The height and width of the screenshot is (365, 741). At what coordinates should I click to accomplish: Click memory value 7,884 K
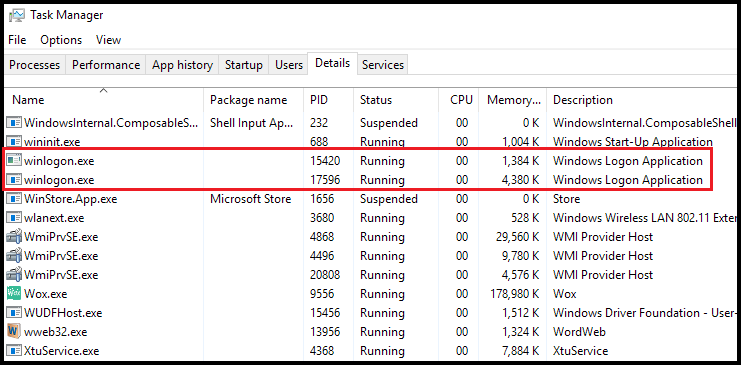click(x=519, y=351)
